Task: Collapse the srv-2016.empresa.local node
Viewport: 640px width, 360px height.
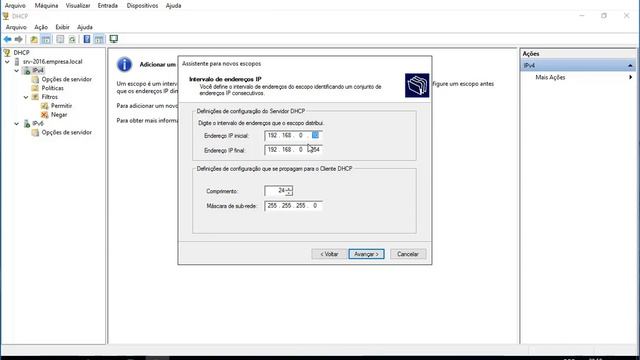Action: coord(7,62)
